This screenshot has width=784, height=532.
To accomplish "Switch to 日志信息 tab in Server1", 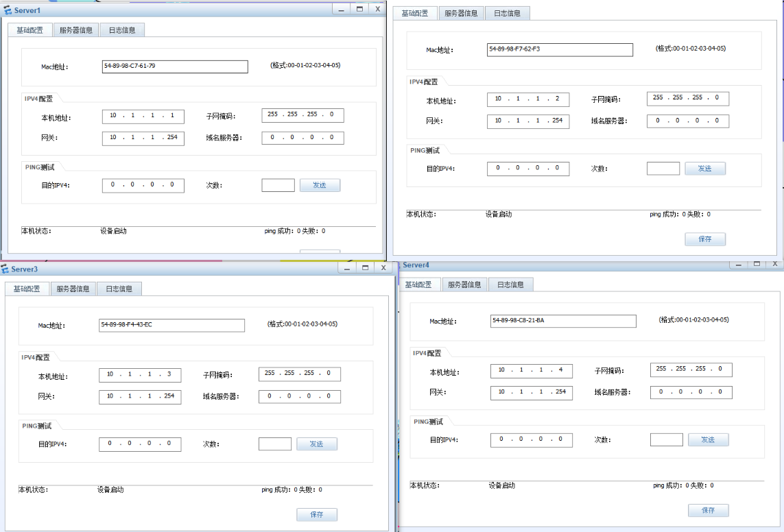I will point(122,30).
